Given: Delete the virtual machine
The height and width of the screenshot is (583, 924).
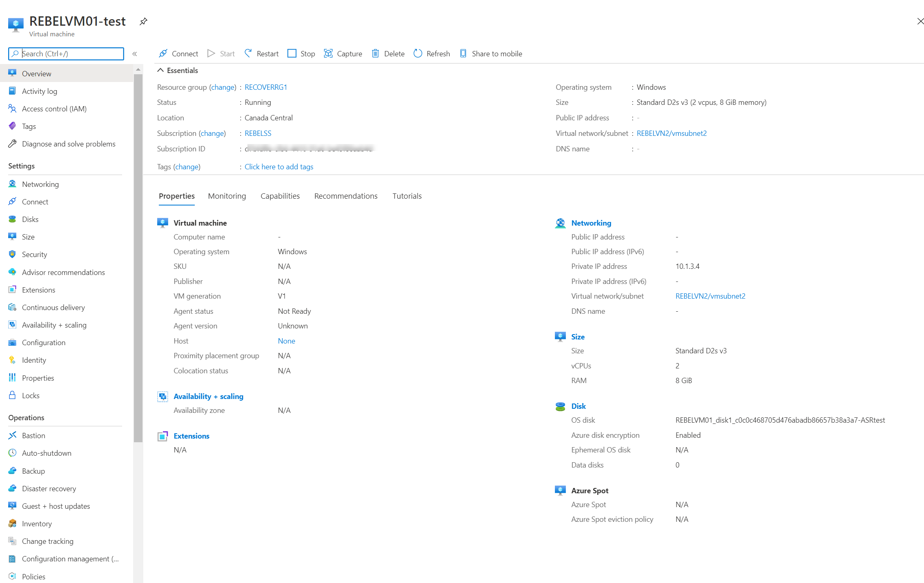Looking at the screenshot, I should pos(388,53).
